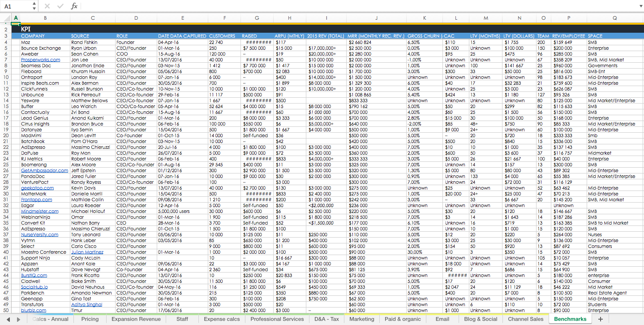The height and width of the screenshot is (325, 644).
Task: Open the Expense calcs sheet tab
Action: pyautogui.click(x=222, y=319)
